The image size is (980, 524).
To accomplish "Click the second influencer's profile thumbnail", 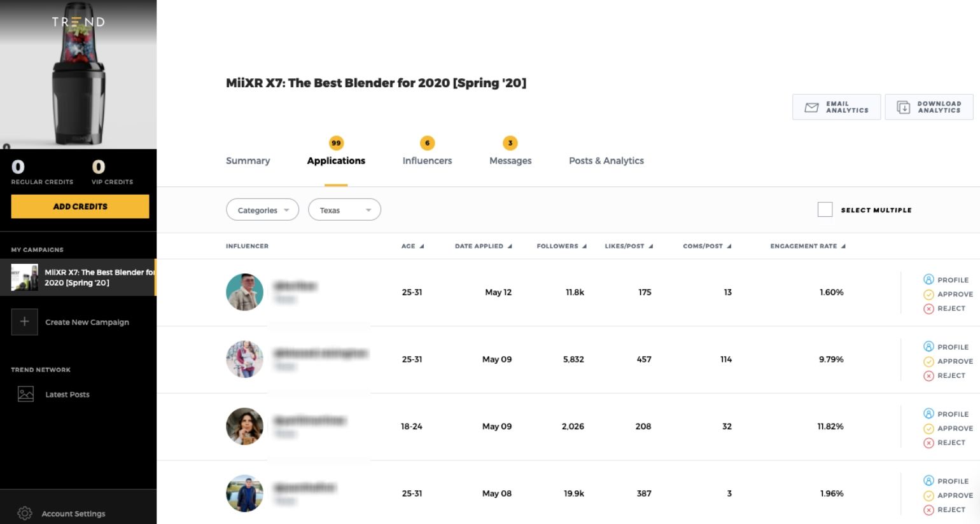I will 244,359.
